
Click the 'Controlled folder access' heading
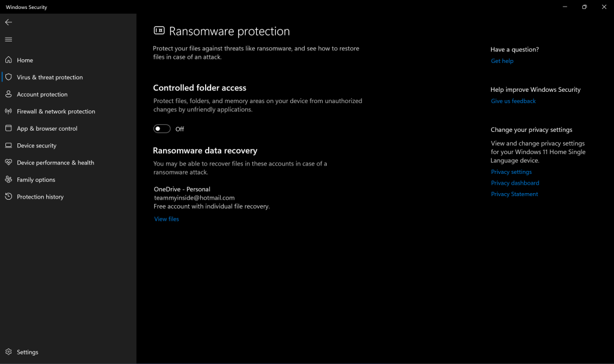[200, 88]
